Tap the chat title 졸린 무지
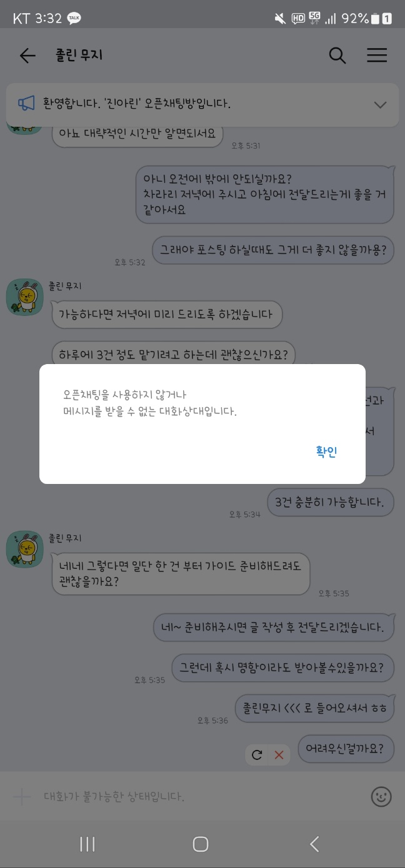The image size is (405, 868). coord(79,56)
